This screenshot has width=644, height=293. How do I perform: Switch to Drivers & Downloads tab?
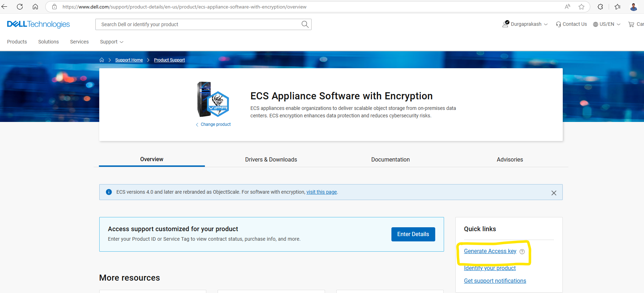click(271, 160)
